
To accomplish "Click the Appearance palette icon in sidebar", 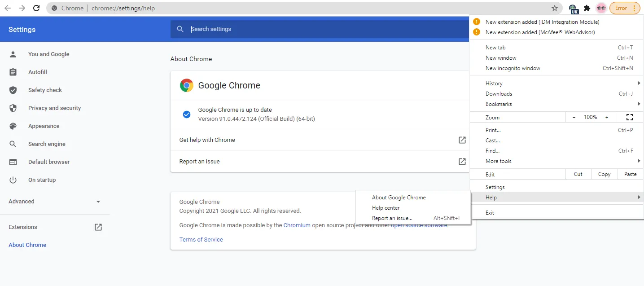I will (13, 126).
